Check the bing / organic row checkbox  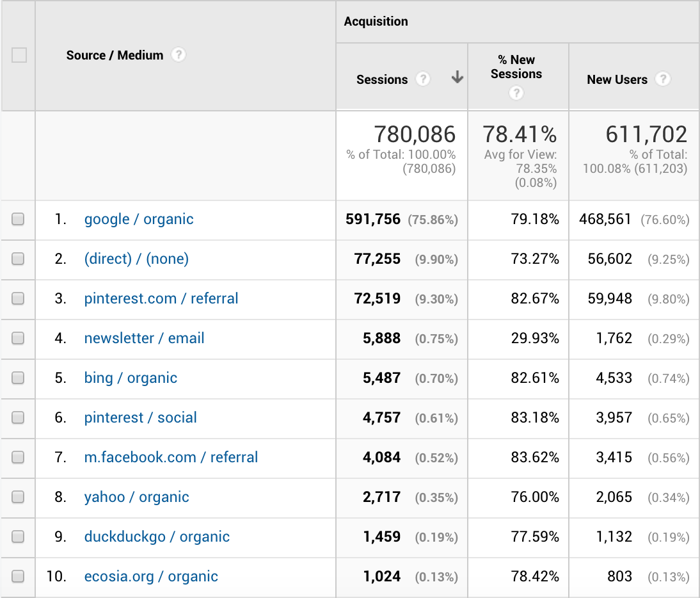[x=18, y=378]
